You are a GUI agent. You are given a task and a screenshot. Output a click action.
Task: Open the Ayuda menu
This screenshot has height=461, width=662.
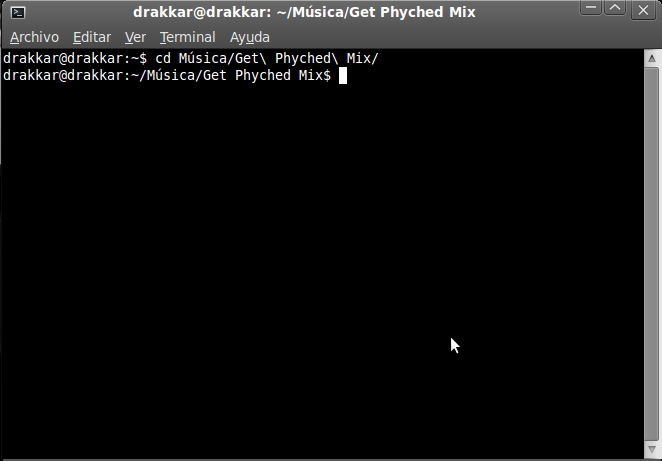pos(250,37)
